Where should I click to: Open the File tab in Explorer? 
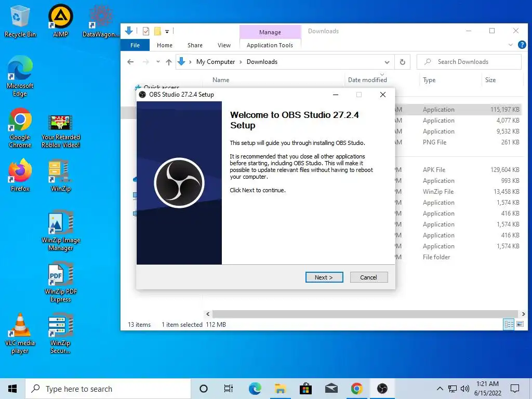tap(135, 45)
